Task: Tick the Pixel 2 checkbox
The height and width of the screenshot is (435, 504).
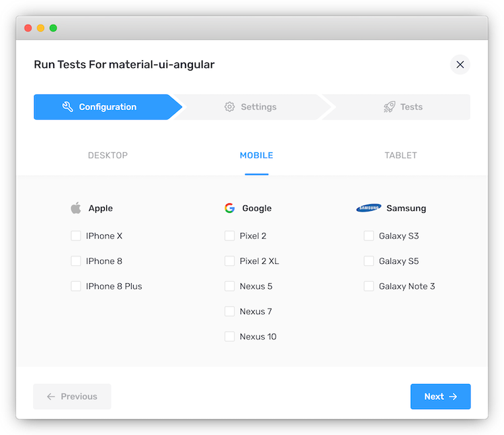Action: 230,236
